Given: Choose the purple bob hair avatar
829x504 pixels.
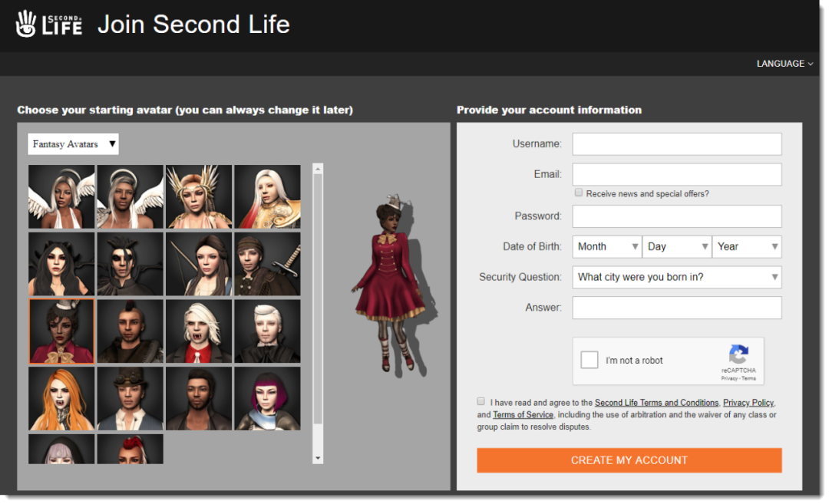Looking at the screenshot, I should click(x=268, y=398).
